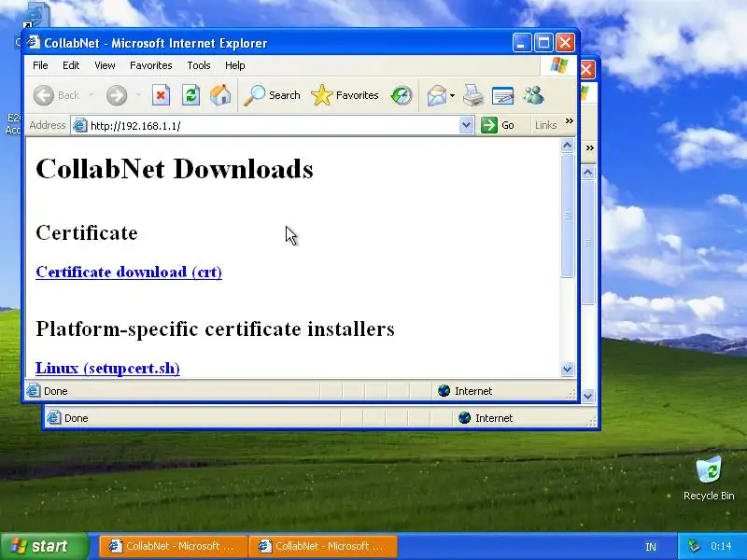Open the Back button history dropdown arrow
The height and width of the screenshot is (560, 747).
pyautogui.click(x=91, y=95)
